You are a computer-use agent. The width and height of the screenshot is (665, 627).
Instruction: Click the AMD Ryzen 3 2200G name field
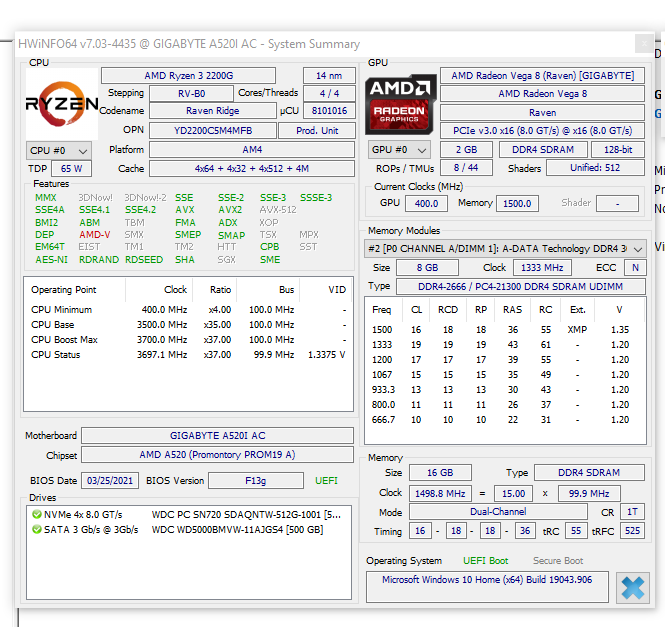(188, 76)
